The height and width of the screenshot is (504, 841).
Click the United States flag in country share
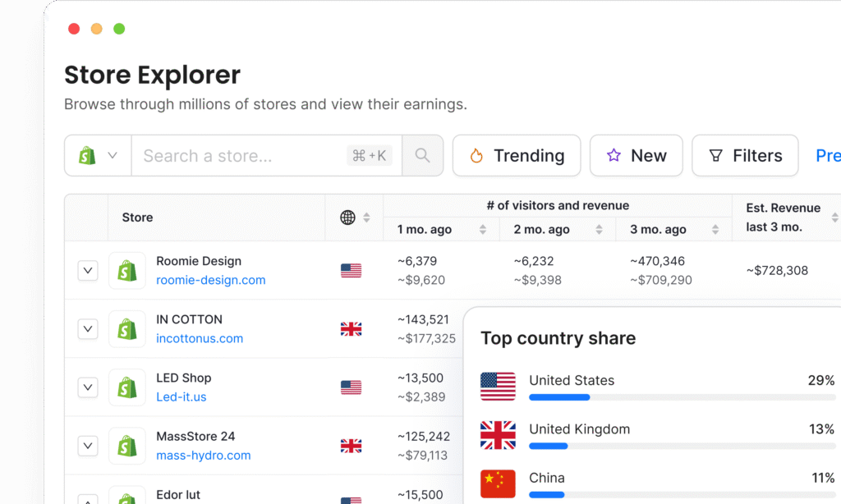[x=498, y=387]
